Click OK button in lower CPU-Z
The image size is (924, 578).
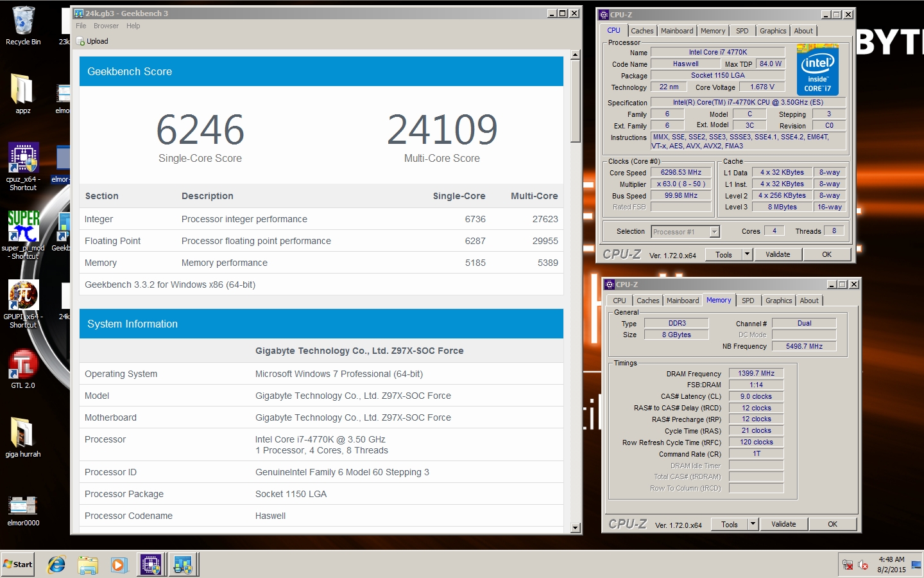pos(832,524)
